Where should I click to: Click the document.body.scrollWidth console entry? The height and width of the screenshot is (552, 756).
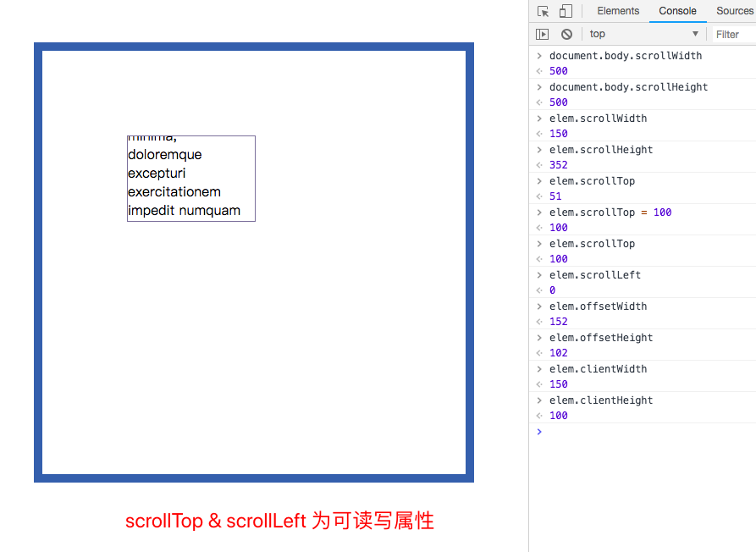click(x=625, y=56)
